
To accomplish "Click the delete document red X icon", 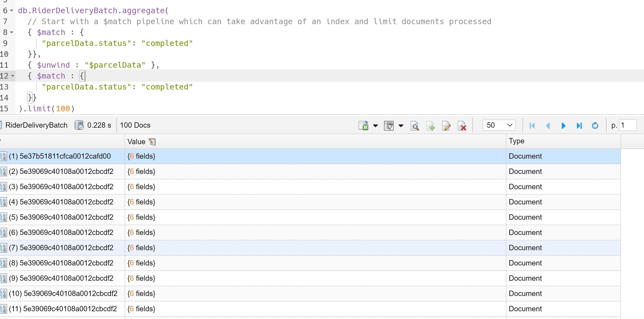I will point(462,125).
